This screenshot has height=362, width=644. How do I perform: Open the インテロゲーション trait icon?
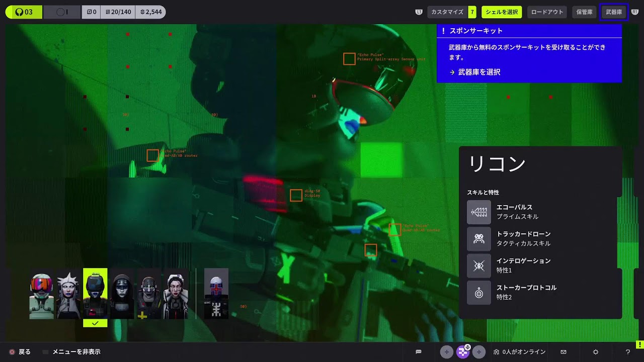click(x=479, y=266)
